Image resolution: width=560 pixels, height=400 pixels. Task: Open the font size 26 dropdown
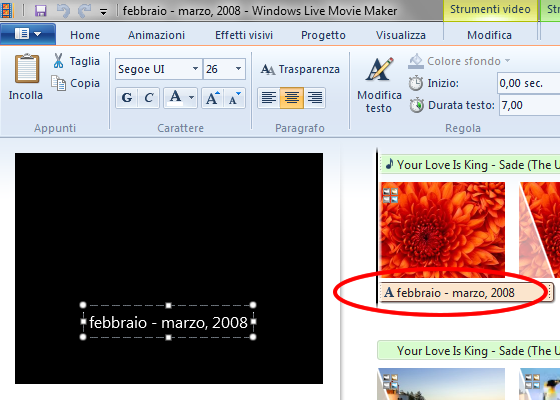(238, 69)
